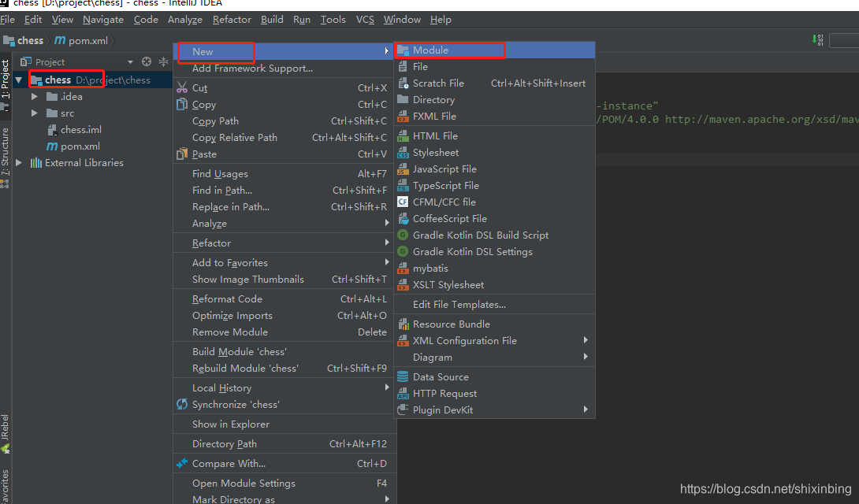Open the Help menu

441,20
